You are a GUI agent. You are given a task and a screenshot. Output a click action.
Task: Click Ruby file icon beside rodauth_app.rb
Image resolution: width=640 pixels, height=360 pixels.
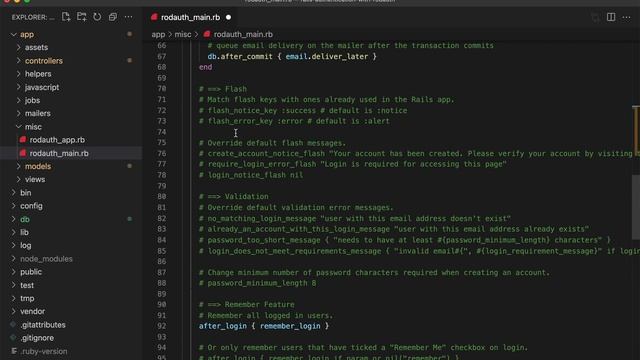point(23,140)
